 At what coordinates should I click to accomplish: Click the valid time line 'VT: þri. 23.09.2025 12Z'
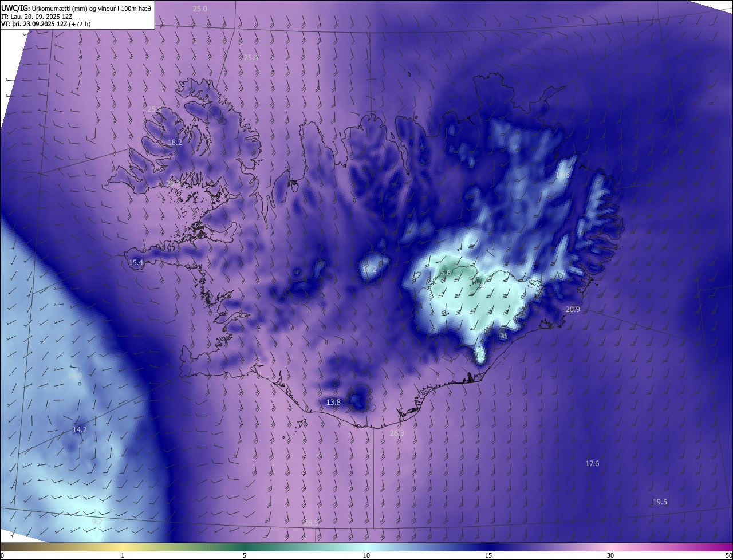click(x=34, y=24)
